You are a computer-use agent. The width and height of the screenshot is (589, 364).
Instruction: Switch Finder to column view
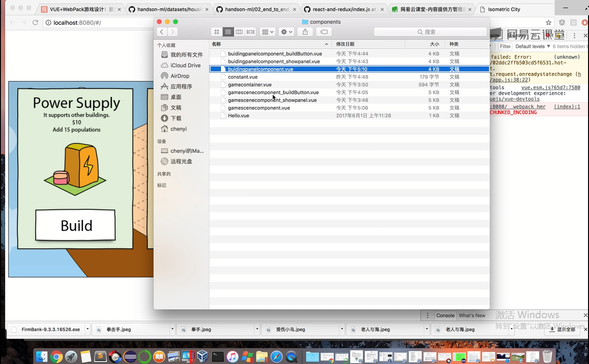click(239, 31)
